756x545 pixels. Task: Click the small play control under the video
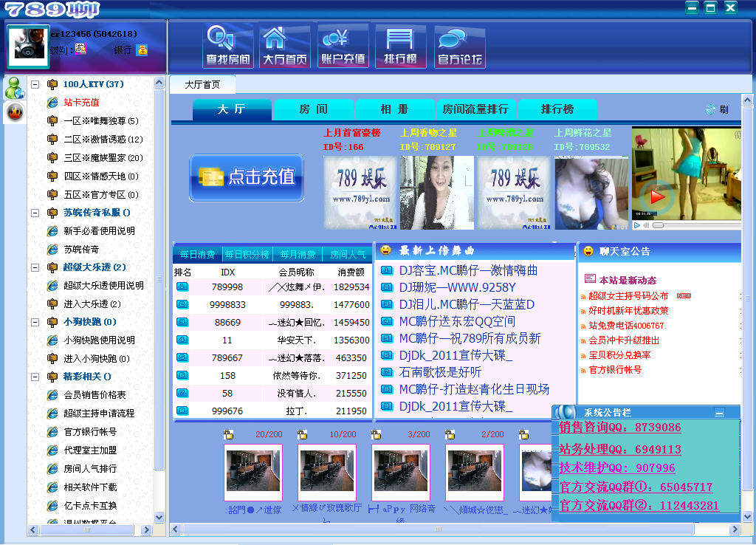(x=637, y=225)
